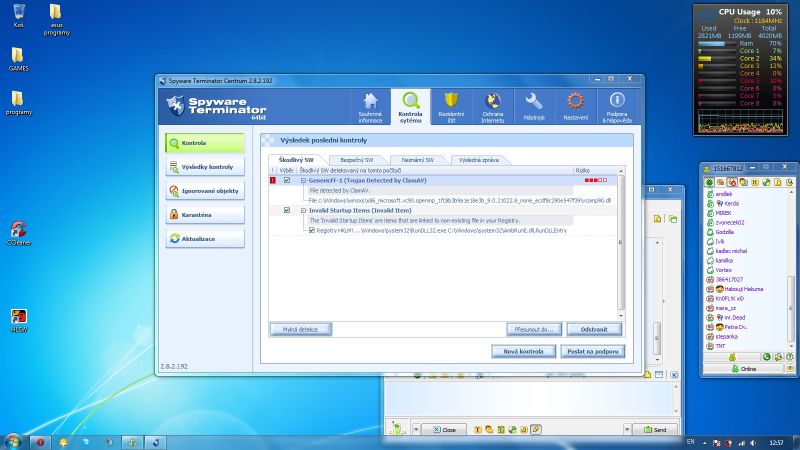Open GAMES desktop folder
Viewport: 800px width, 450px height.
18,59
